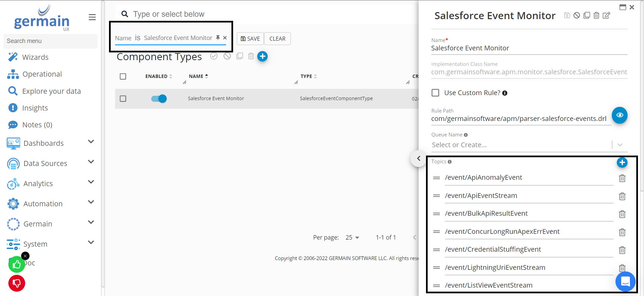Delete the /event/ApiAnomalyEvent topic

(x=622, y=178)
